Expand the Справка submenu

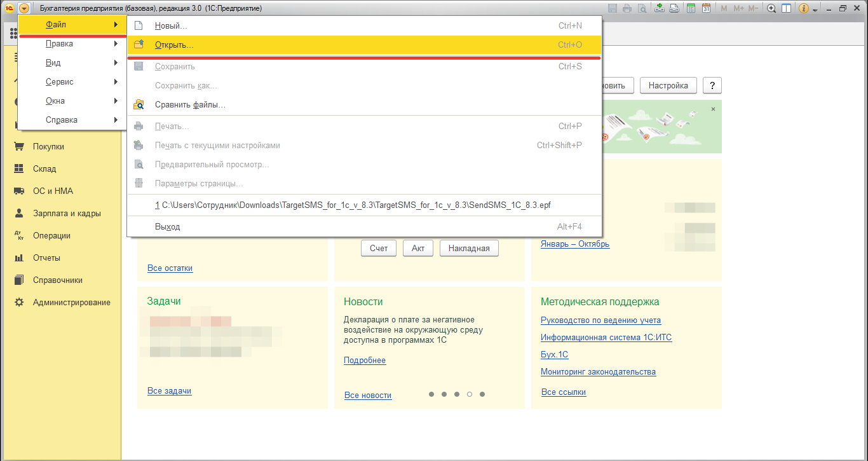click(x=73, y=120)
